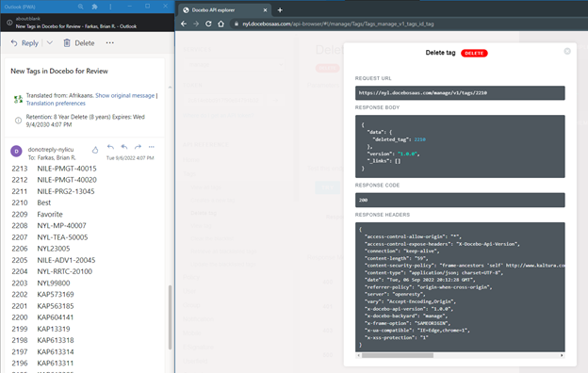Expand the Reply options chevron in Outlook
Screen dimensions: 588x373
[x=50, y=43]
